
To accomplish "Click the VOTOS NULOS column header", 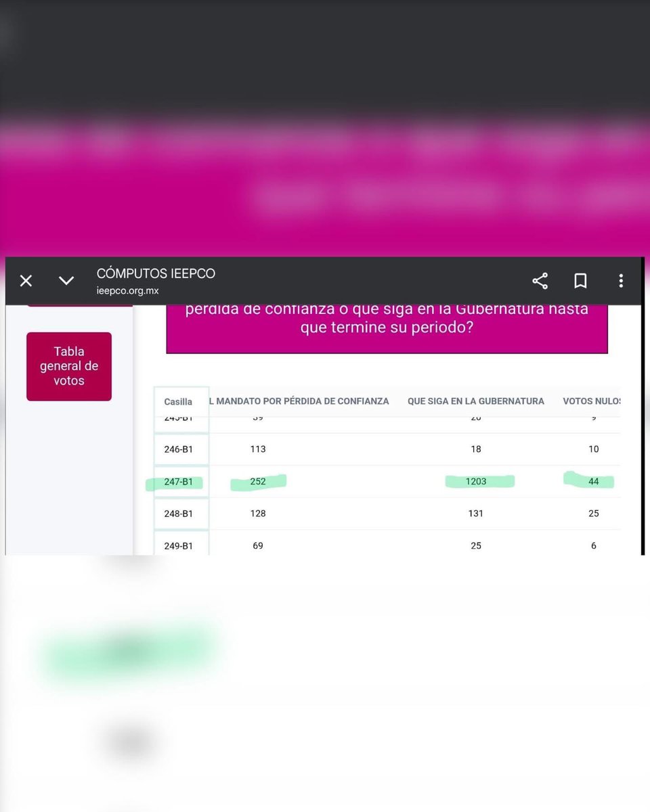I will click(x=592, y=401).
